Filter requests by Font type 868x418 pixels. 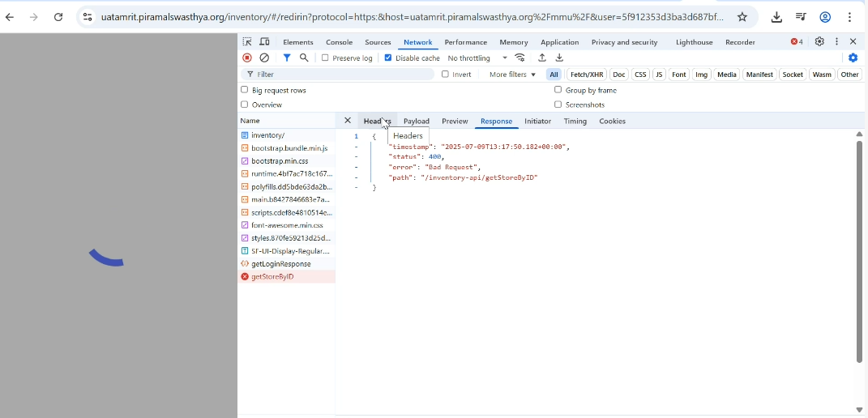[678, 75]
